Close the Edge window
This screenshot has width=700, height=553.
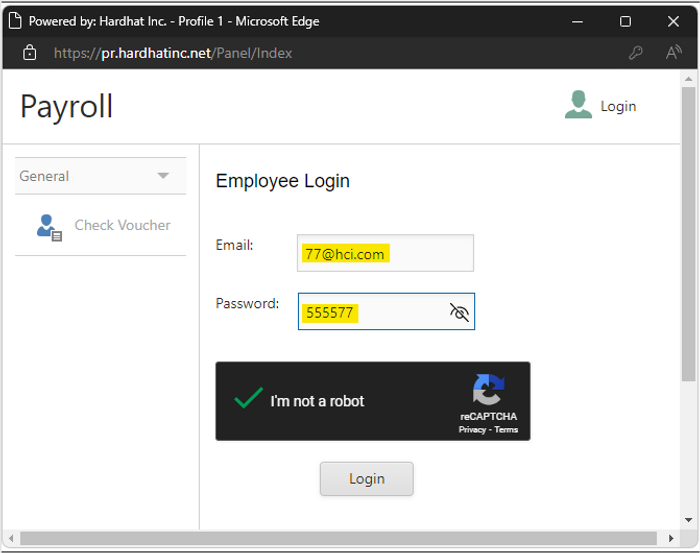673,21
